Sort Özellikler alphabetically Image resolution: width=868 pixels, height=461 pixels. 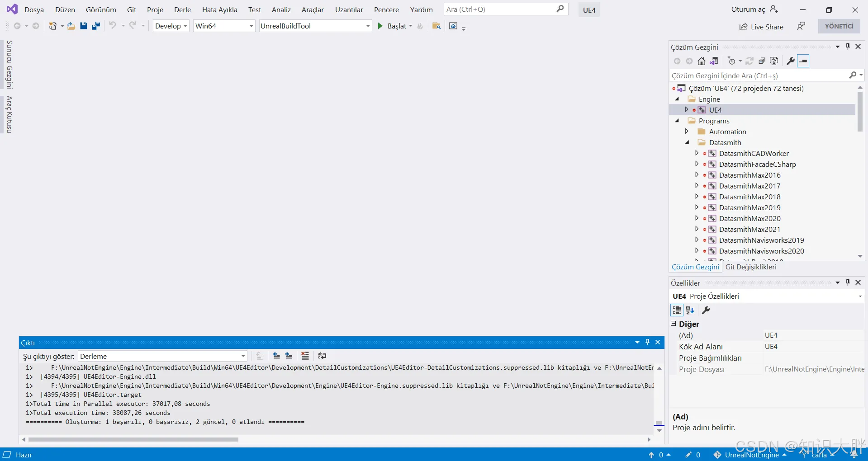tap(690, 310)
